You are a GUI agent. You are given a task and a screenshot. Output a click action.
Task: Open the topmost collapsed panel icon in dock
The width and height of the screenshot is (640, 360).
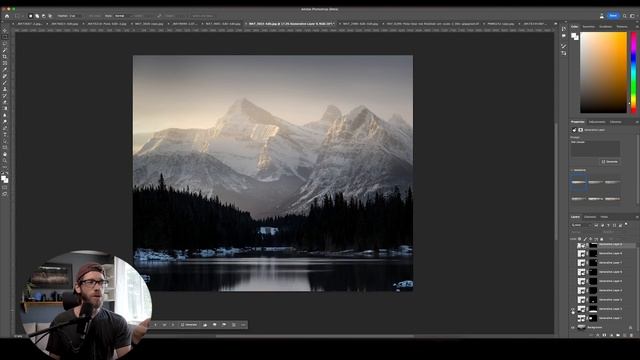pyautogui.click(x=564, y=29)
